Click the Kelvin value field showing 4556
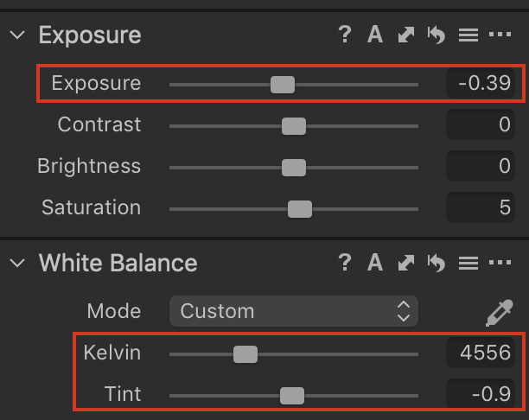Viewport: 529px width, 420px height. point(481,353)
